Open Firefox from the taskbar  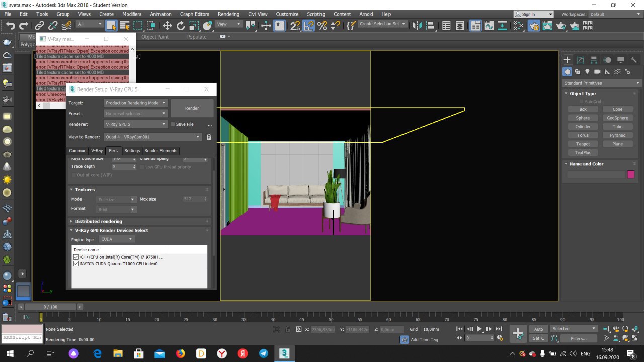tap(181, 354)
